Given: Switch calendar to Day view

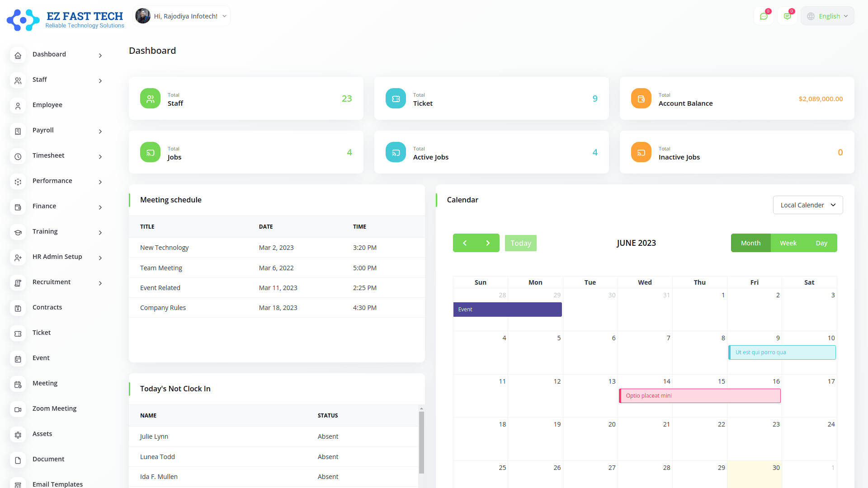Looking at the screenshot, I should (x=821, y=243).
